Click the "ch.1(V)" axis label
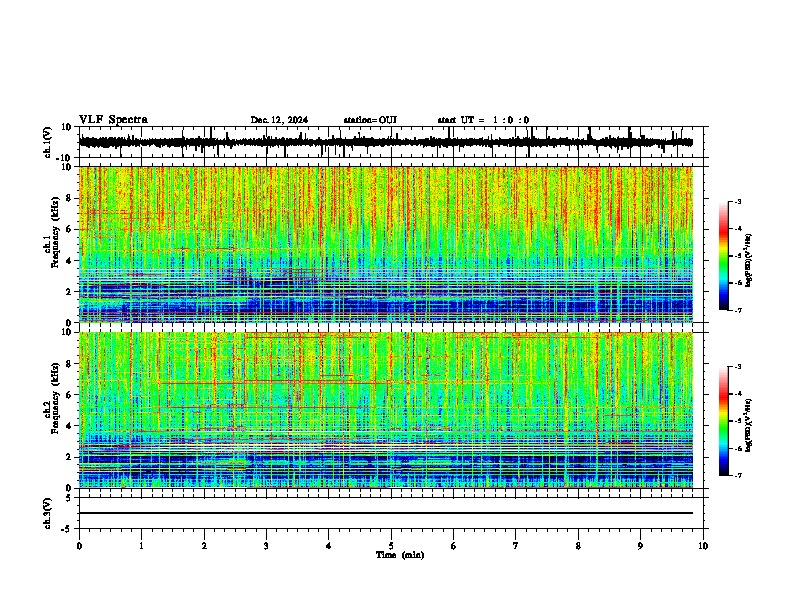 pos(48,142)
